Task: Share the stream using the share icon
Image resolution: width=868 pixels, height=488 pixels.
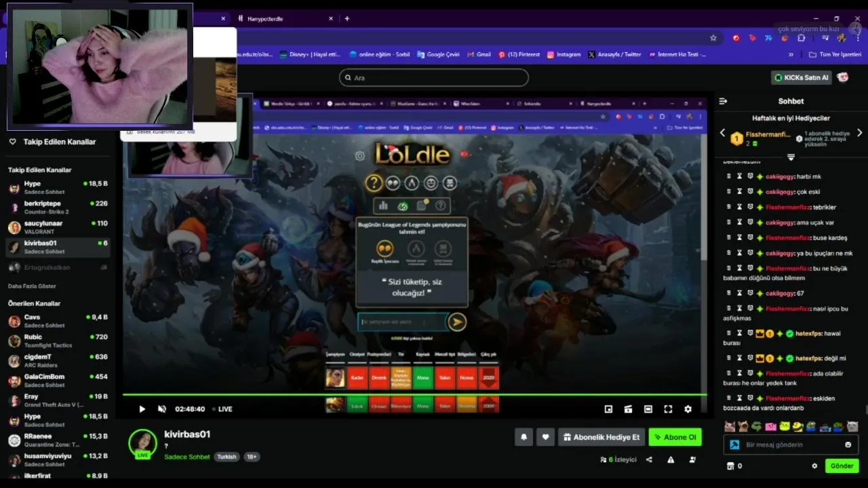Action: coord(649,460)
